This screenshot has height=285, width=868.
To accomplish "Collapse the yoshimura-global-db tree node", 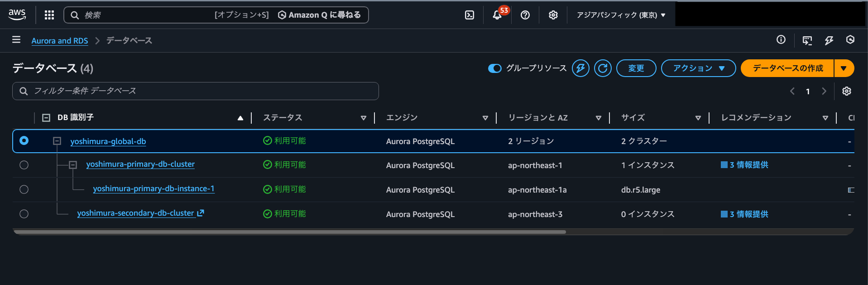I will click(x=57, y=141).
